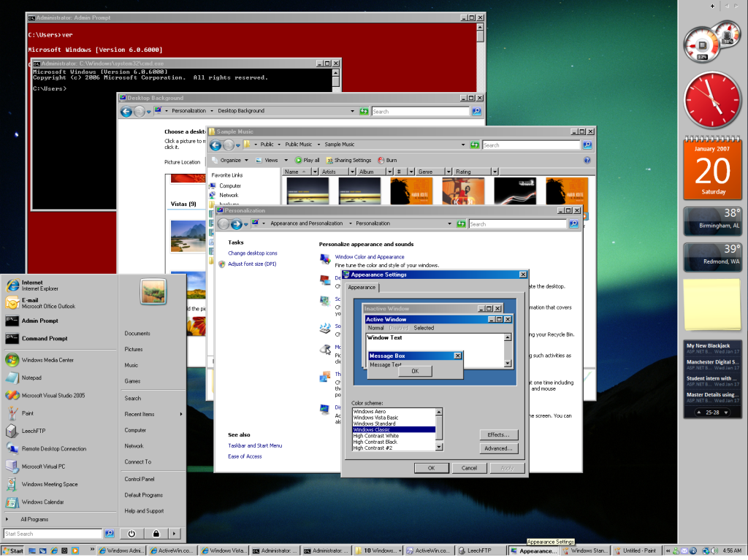Open Window Color and Appearance link

[x=369, y=257]
